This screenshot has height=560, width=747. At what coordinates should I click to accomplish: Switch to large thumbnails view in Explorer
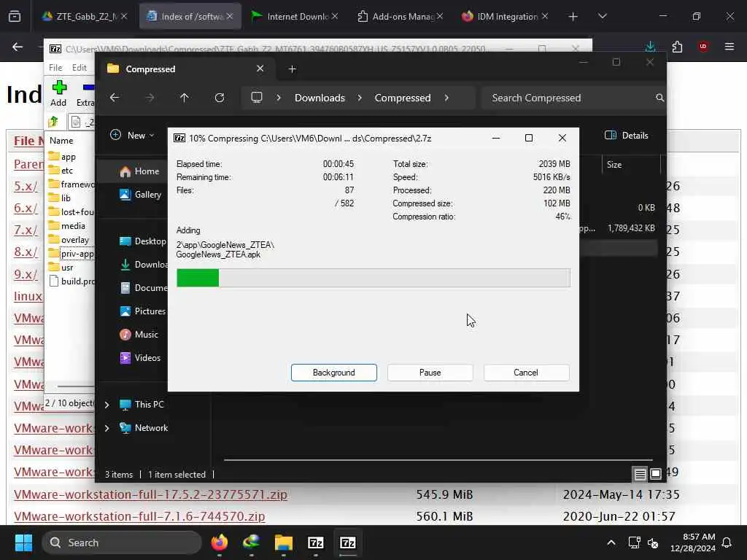[656, 474]
